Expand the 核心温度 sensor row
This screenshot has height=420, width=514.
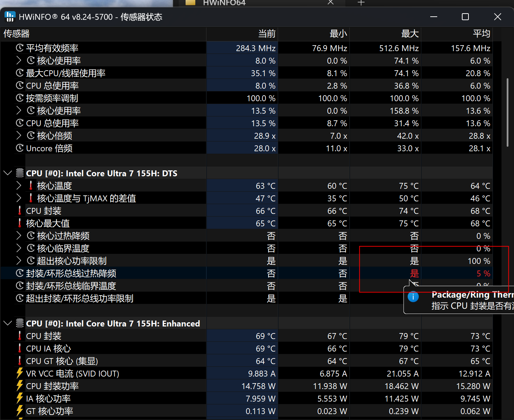pos(19,186)
